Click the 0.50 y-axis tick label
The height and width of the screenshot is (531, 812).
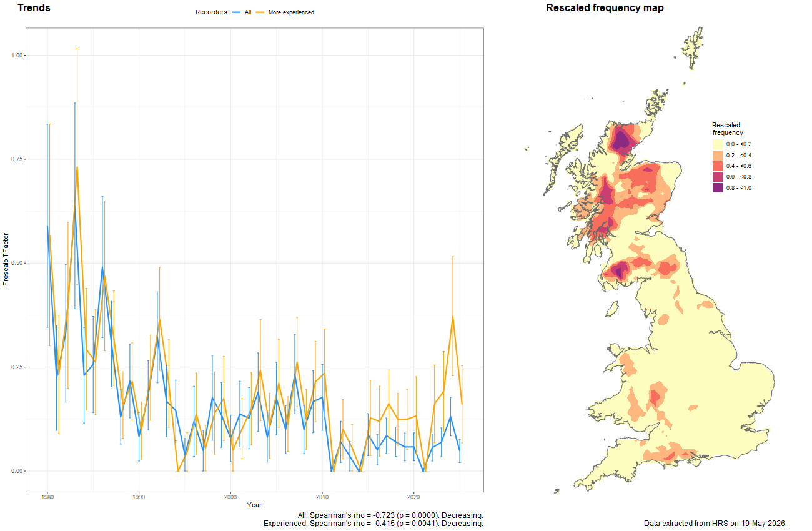tap(17, 263)
